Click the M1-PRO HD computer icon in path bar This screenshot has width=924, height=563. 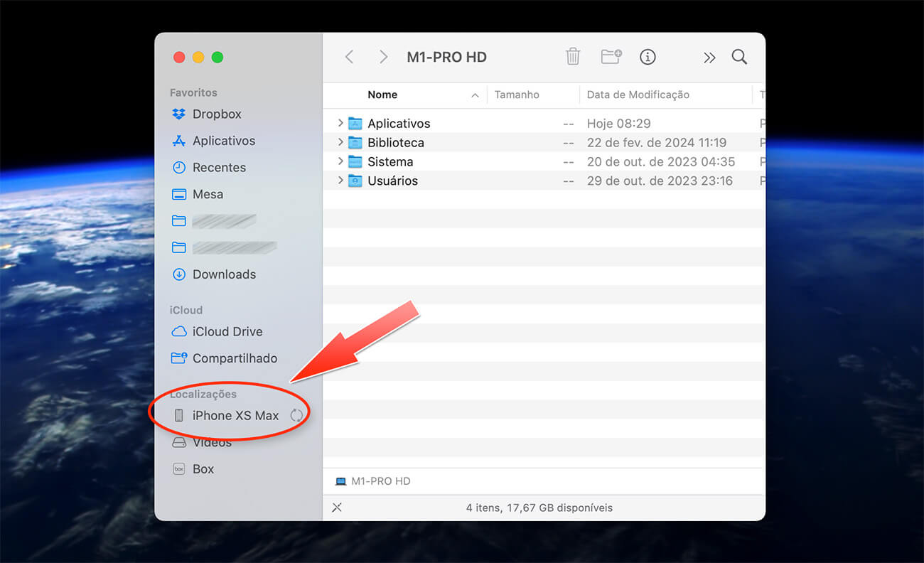tap(340, 481)
